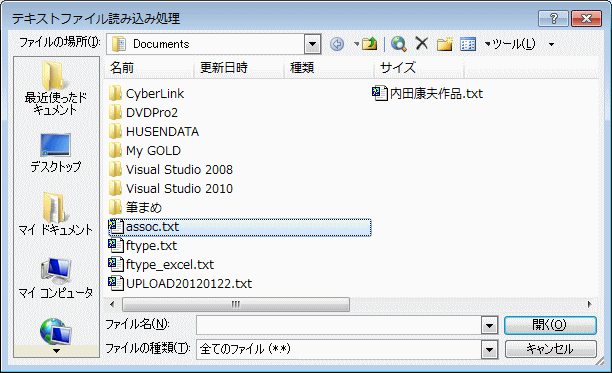Select the Visual Studio 2010 folder
Viewport: 612px width, 373px height.
point(171,188)
